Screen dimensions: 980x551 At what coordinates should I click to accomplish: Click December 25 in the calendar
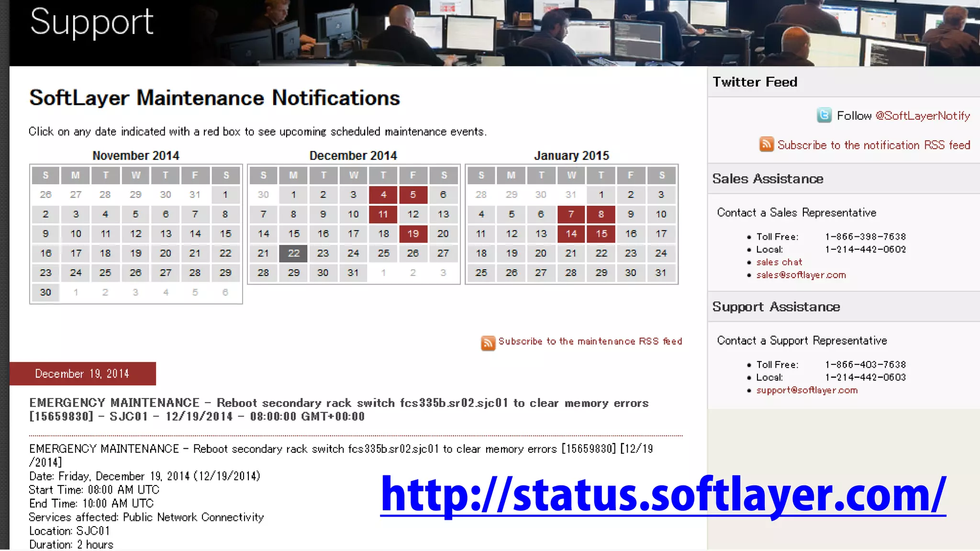click(383, 253)
